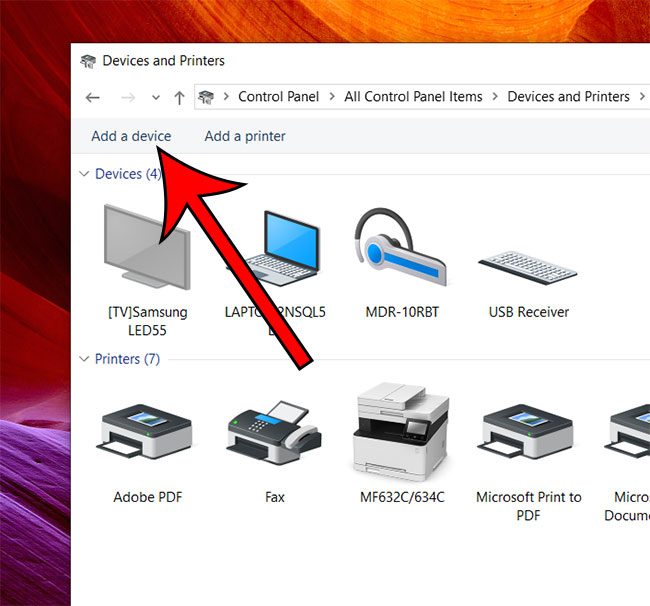Viewport: 650px width, 606px height.
Task: Click the MDR-10RBT label
Action: coord(402,312)
